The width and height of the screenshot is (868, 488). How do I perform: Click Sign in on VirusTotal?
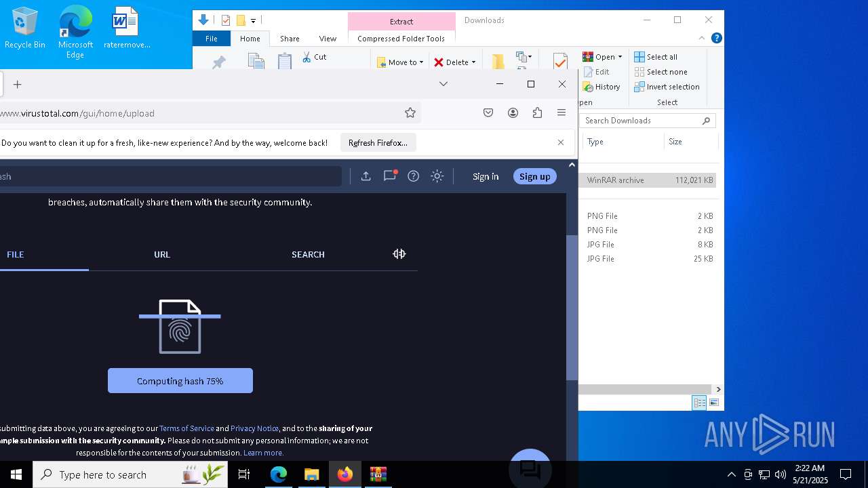486,176
